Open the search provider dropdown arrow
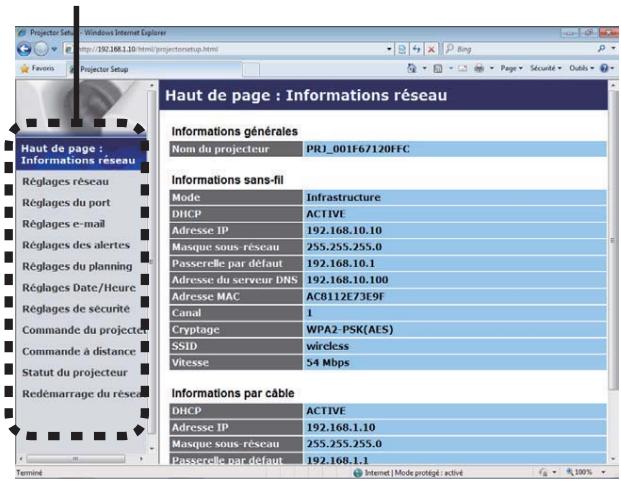 tap(613, 49)
